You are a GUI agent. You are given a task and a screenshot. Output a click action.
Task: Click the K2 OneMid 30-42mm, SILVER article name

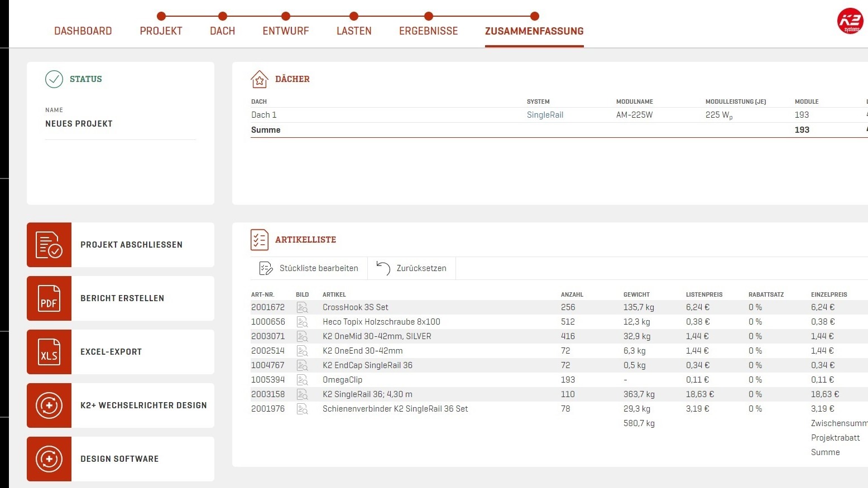[x=377, y=336]
